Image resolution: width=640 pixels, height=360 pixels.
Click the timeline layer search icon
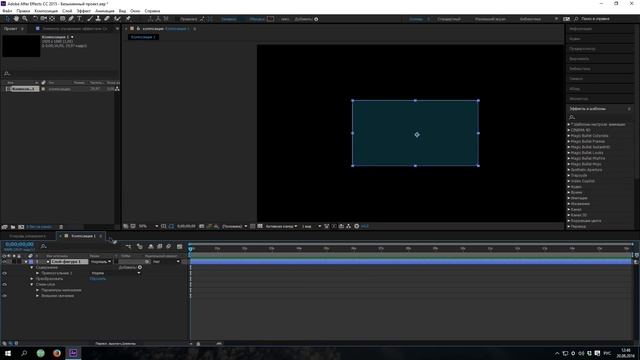pos(43,246)
